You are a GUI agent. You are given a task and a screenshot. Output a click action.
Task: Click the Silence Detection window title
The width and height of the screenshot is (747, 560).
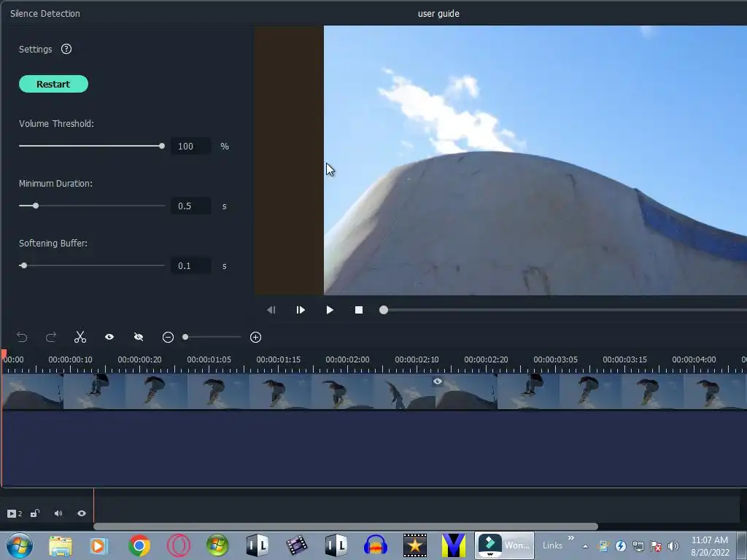click(44, 13)
